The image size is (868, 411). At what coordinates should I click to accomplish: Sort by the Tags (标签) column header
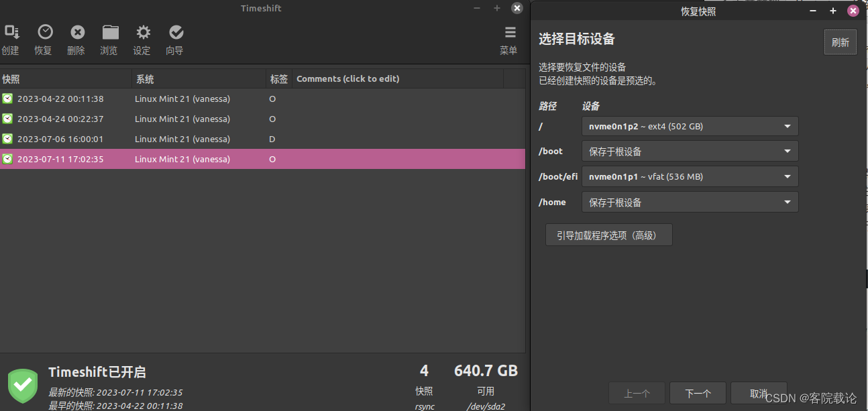(x=279, y=79)
